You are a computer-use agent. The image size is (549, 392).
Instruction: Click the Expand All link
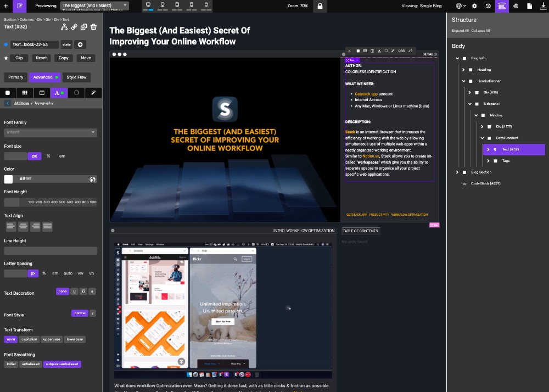(x=460, y=31)
